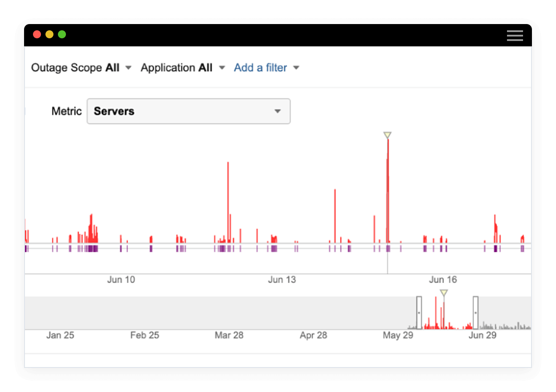Image resolution: width=556 pixels, height=392 pixels.
Task: Click the yellow minimize window button
Action: [x=49, y=34]
